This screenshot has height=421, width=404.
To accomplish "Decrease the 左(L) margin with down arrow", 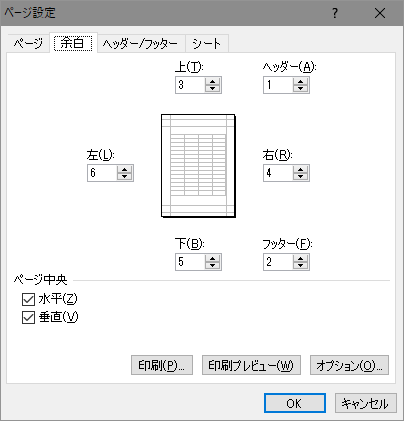I will click(124, 177).
